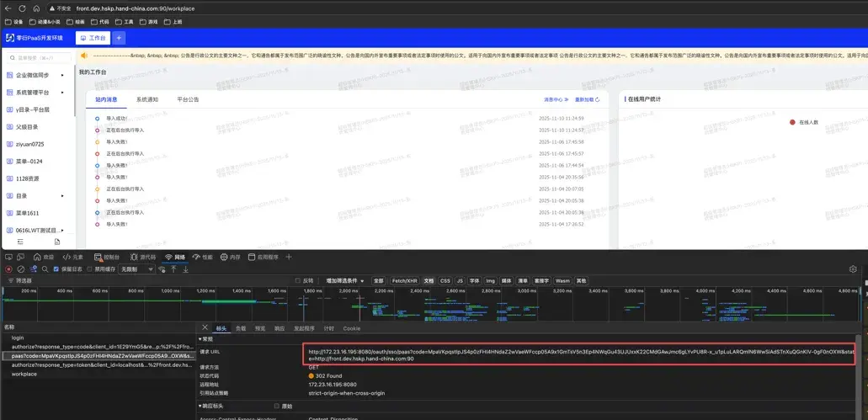Screen dimensions: 868x420
Task: Clear the network log
Action: [x=20, y=269]
